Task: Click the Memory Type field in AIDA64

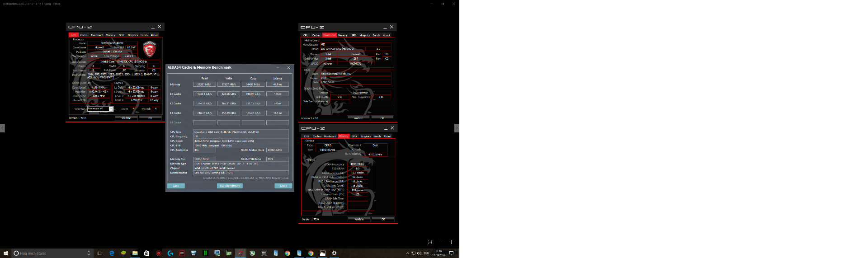Action: pyautogui.click(x=241, y=164)
